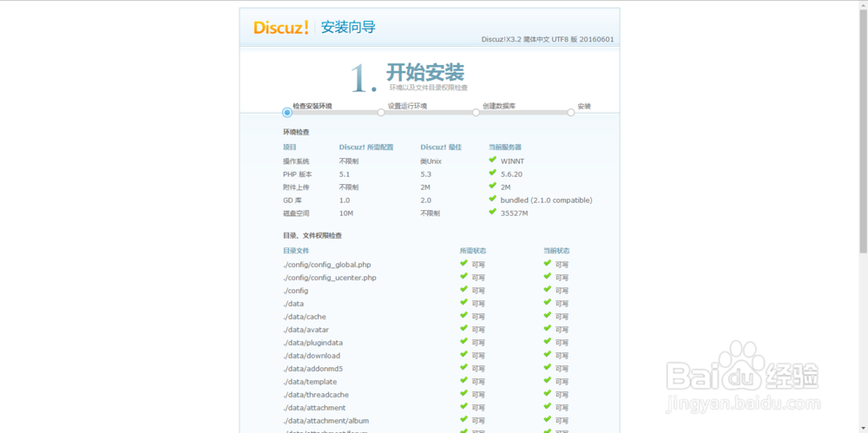Click the 当前服务器 column header
868x433 pixels.
[x=505, y=147]
